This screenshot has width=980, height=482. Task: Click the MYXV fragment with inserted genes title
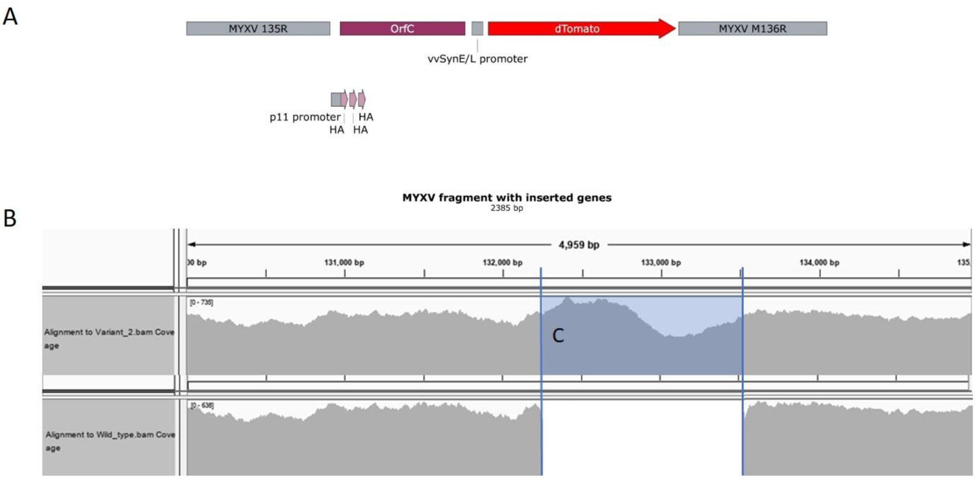tap(507, 198)
